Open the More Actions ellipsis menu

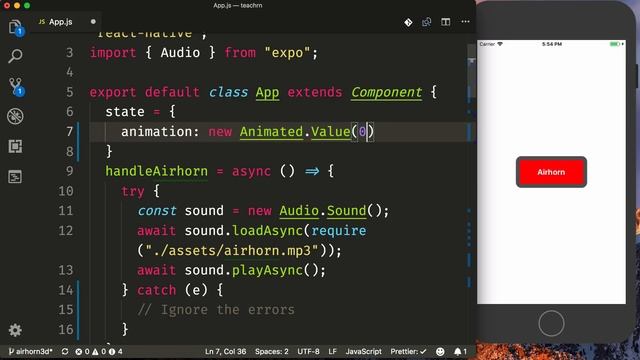[x=465, y=22]
